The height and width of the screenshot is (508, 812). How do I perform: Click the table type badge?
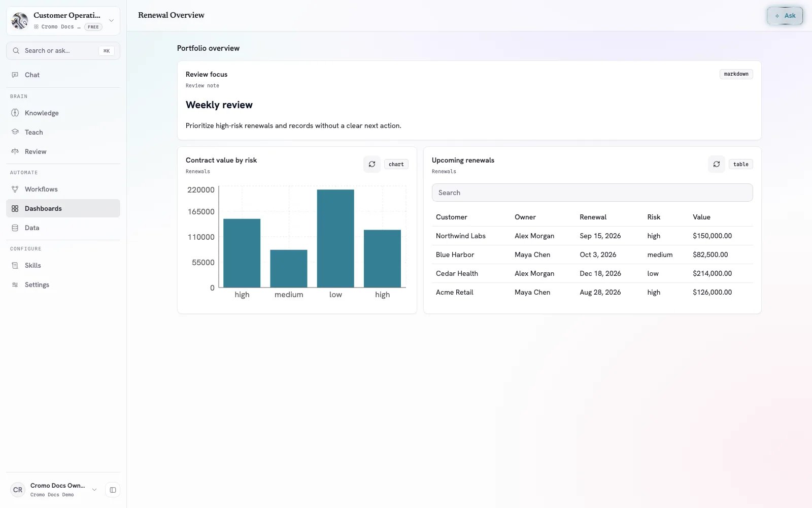pos(741,164)
